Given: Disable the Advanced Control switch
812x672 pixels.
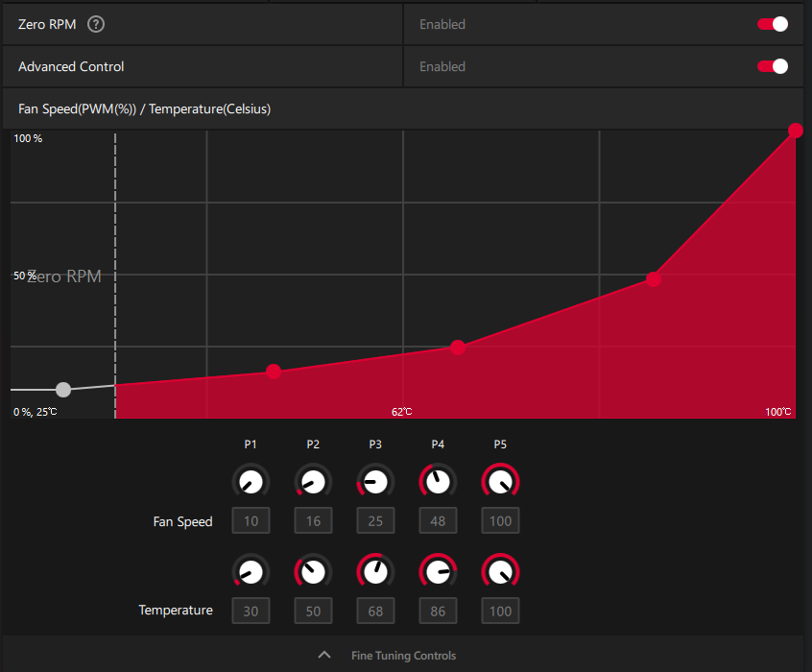Looking at the screenshot, I should click(773, 66).
